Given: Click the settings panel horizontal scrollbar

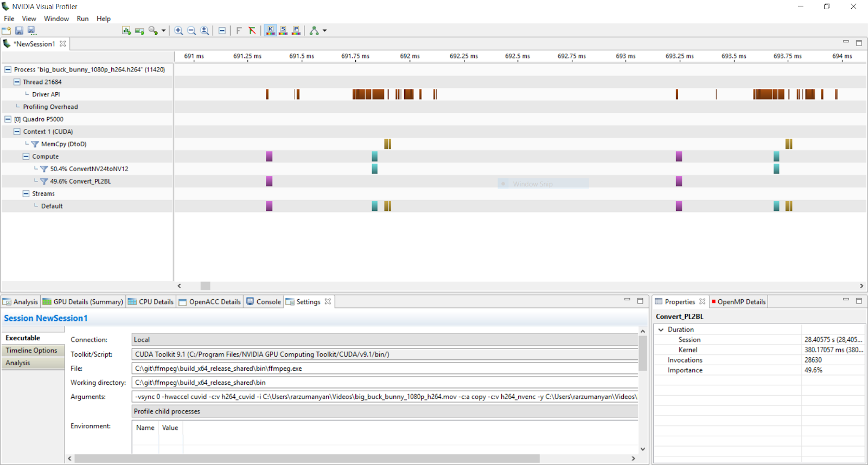Looking at the screenshot, I should 307,458.
